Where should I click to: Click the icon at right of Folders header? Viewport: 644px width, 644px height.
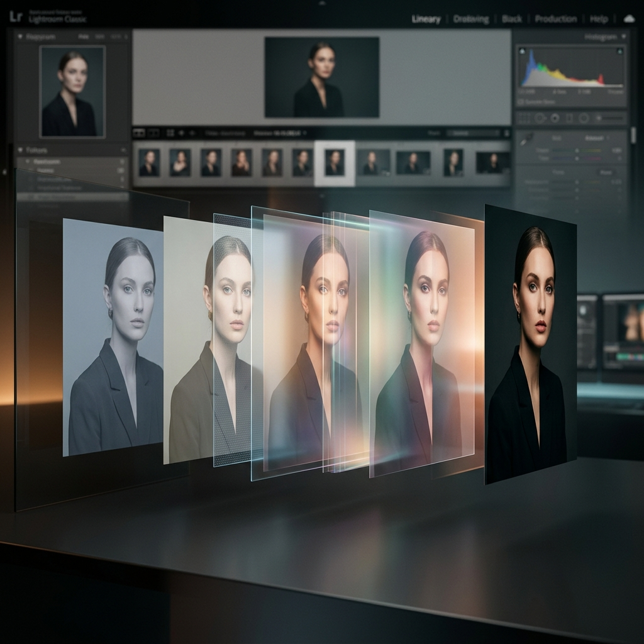[123, 150]
